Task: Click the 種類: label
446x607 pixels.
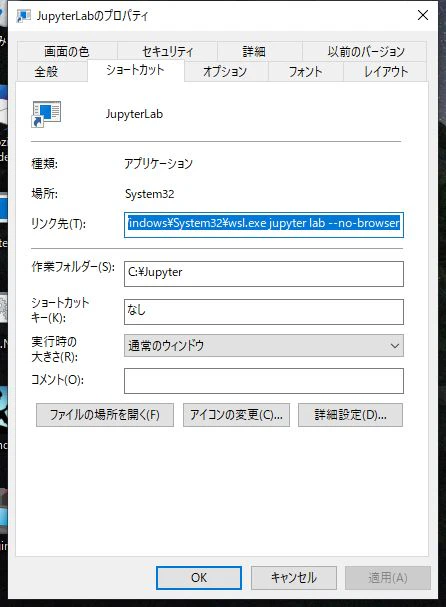Action: (45, 164)
